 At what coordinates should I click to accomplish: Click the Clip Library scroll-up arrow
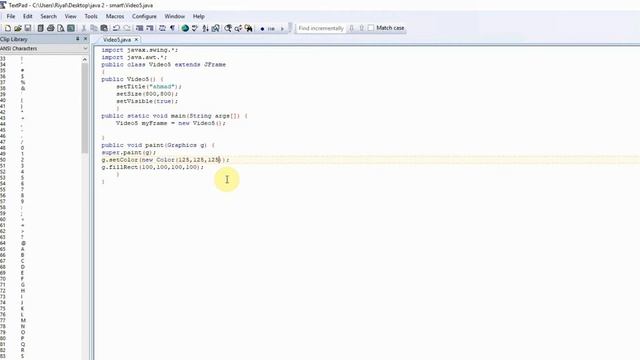click(x=84, y=60)
